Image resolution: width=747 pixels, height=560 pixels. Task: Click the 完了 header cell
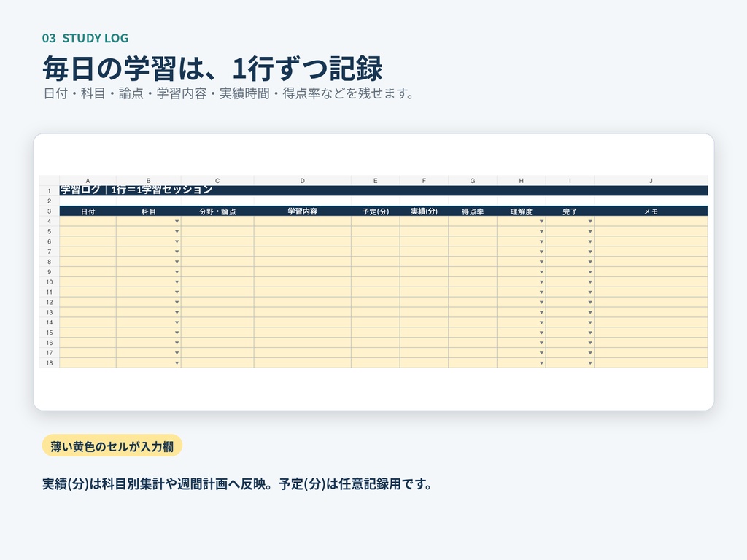point(570,211)
